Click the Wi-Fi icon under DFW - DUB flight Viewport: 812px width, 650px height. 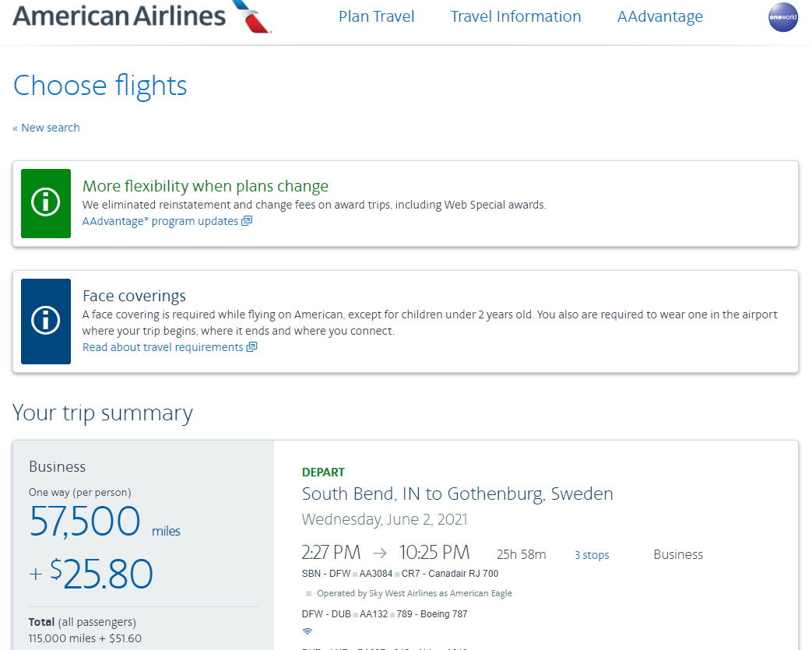click(307, 631)
